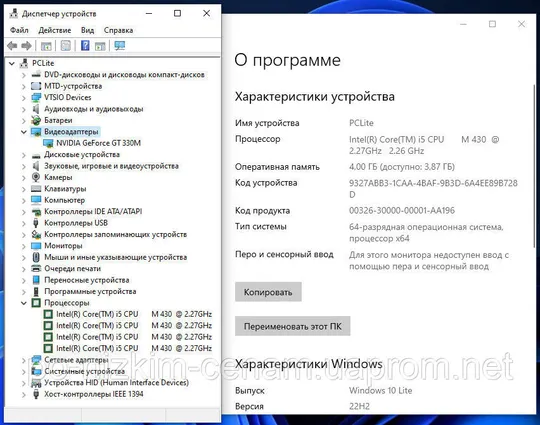Image resolution: width=540 pixels, height=425 pixels.
Task: Click the monitor-shaped scan hardware toolbar icon
Action: point(120,45)
